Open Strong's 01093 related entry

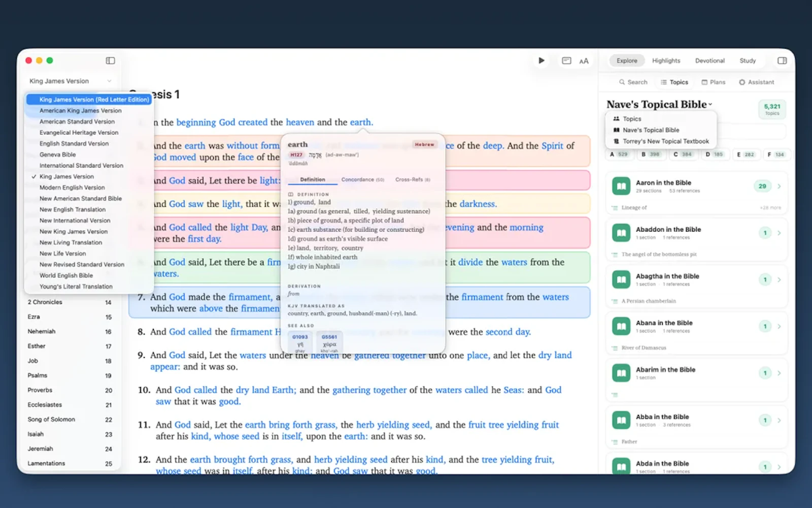300,343
